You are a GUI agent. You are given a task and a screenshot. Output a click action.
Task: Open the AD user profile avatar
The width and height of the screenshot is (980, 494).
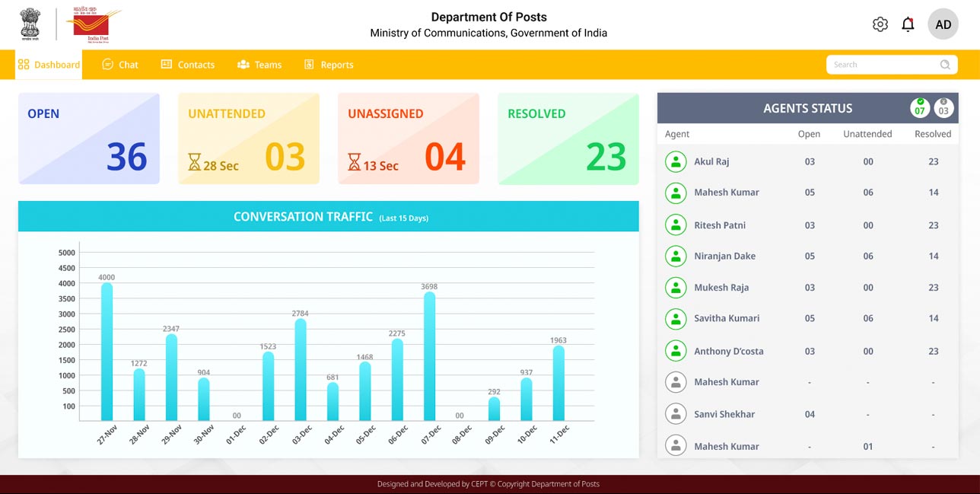[943, 24]
